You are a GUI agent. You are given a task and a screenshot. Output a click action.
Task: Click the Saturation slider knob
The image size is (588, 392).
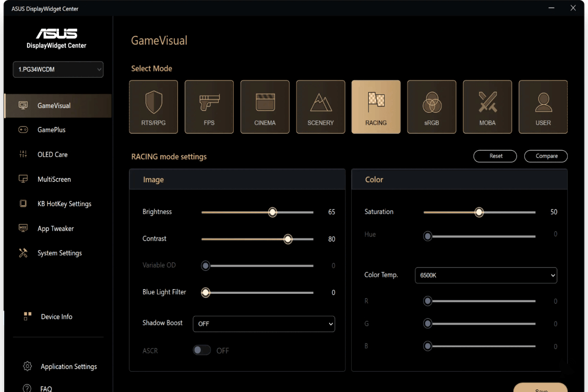point(479,212)
